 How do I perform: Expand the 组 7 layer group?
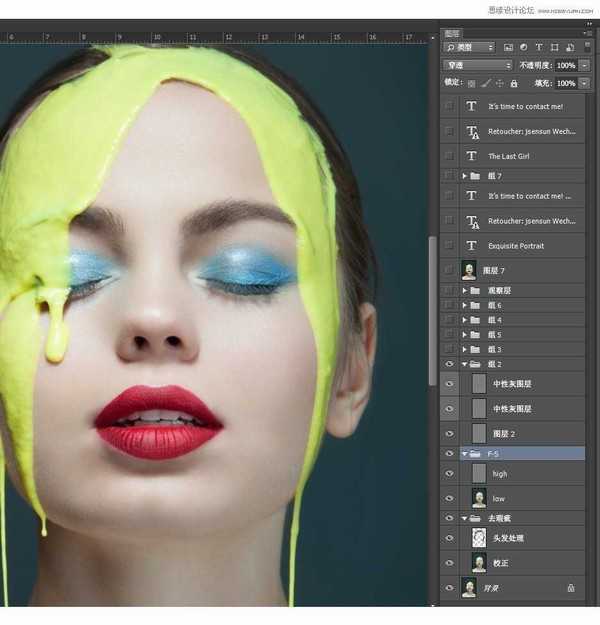pyautogui.click(x=463, y=176)
